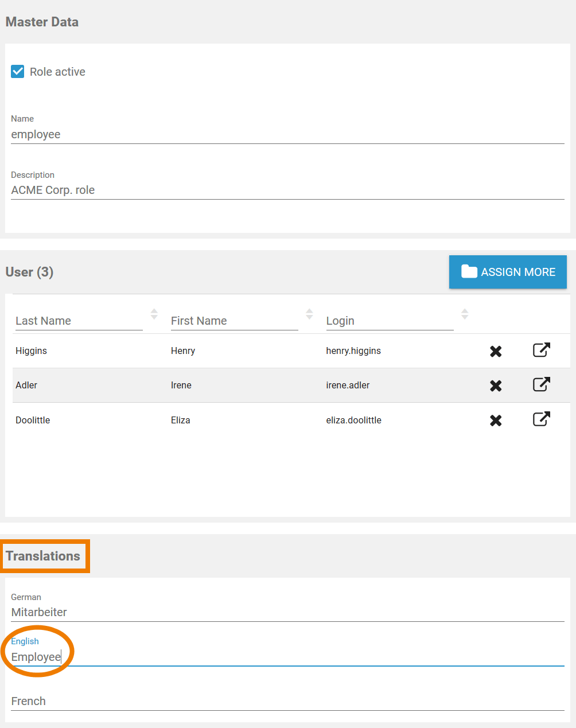The height and width of the screenshot is (728, 576).
Task: Focus the German translation field
Action: tap(287, 612)
